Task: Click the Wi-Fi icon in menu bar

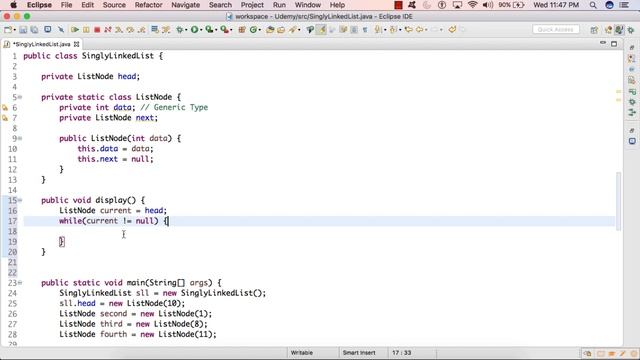Action: pyautogui.click(x=473, y=5)
